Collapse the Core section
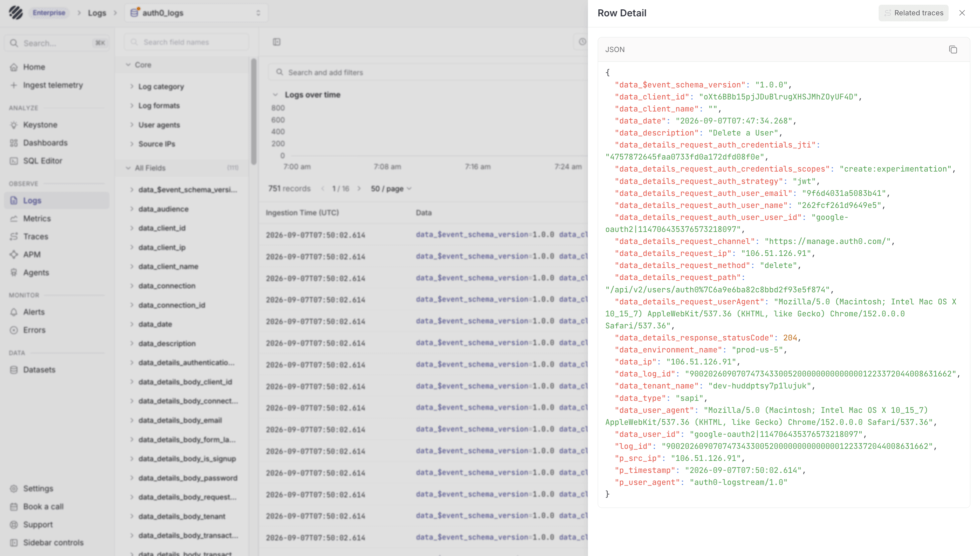Screen dimensions: 980x556 (128, 64)
